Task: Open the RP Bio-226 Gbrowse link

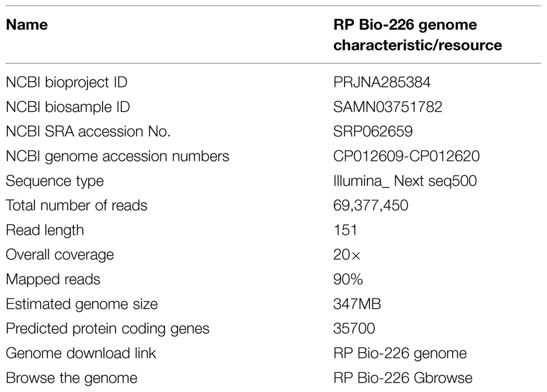Action: click(x=403, y=378)
